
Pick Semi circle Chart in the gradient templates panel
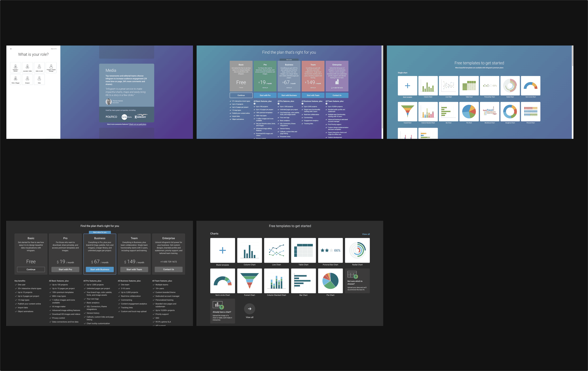[x=530, y=86]
